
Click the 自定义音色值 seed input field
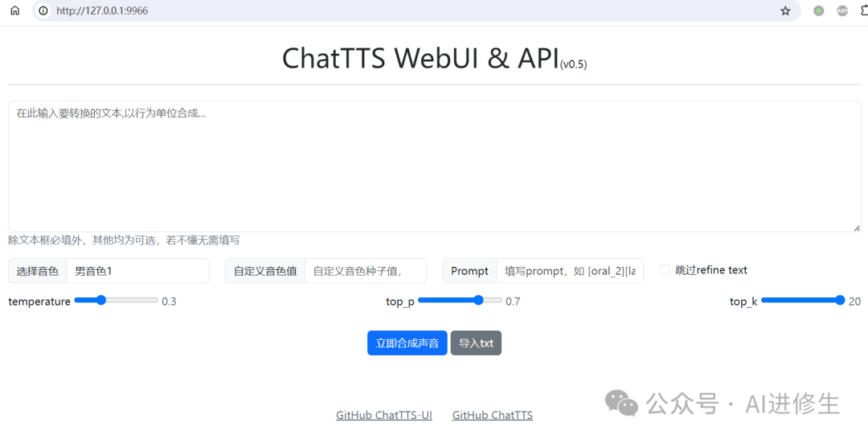click(366, 271)
